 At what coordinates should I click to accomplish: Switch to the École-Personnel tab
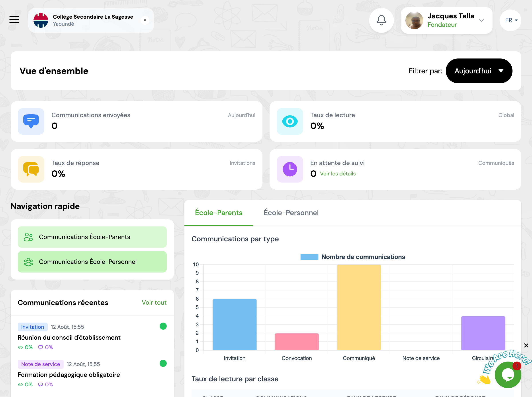click(x=291, y=213)
